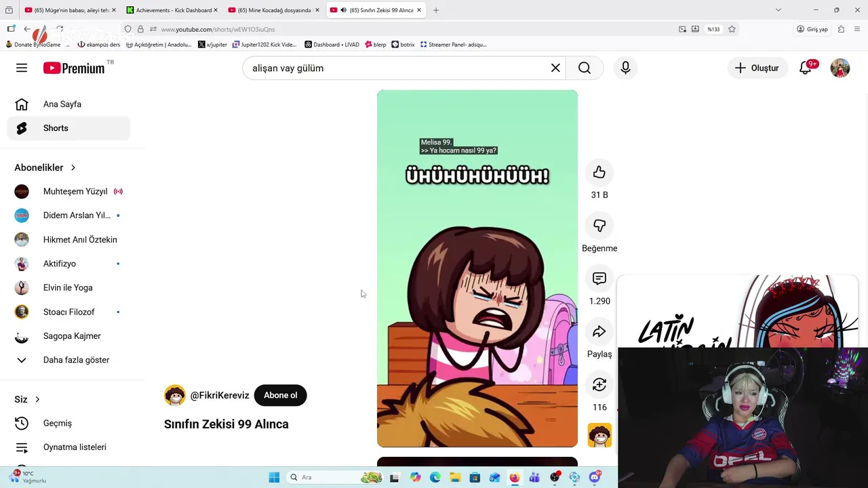The height and width of the screenshot is (488, 868).
Task: Go to YouTube Premium home logo
Action: (74, 68)
